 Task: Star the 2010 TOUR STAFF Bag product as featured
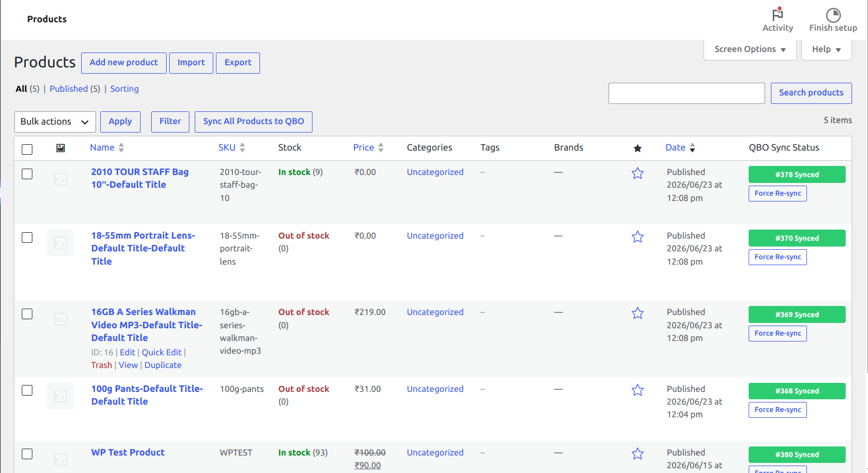point(638,173)
